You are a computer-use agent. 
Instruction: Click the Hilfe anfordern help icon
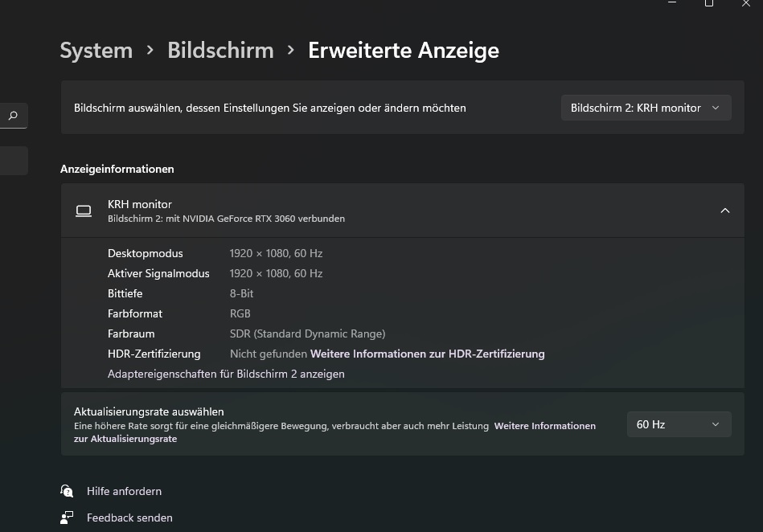(67, 491)
